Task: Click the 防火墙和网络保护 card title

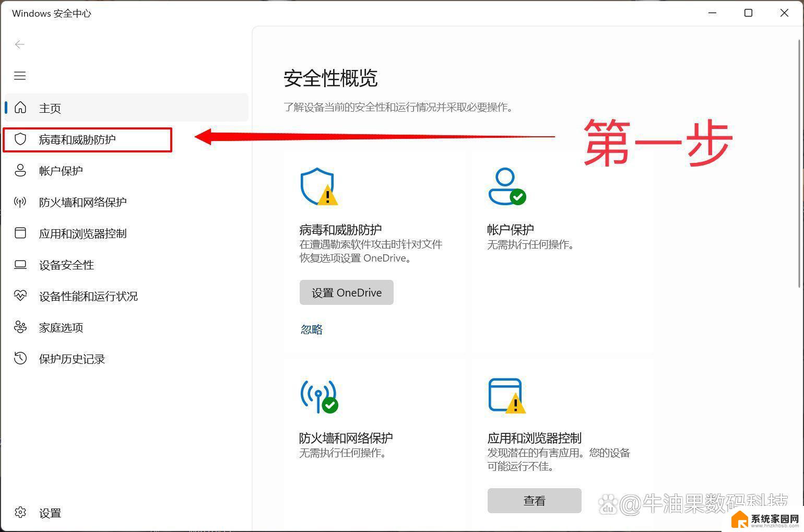Action: [x=346, y=438]
